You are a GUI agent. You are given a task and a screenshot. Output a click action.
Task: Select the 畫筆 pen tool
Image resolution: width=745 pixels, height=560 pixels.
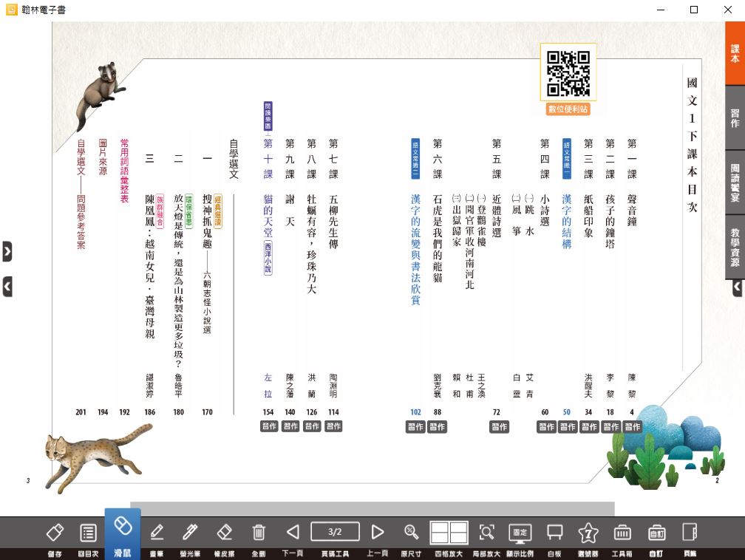(x=157, y=533)
